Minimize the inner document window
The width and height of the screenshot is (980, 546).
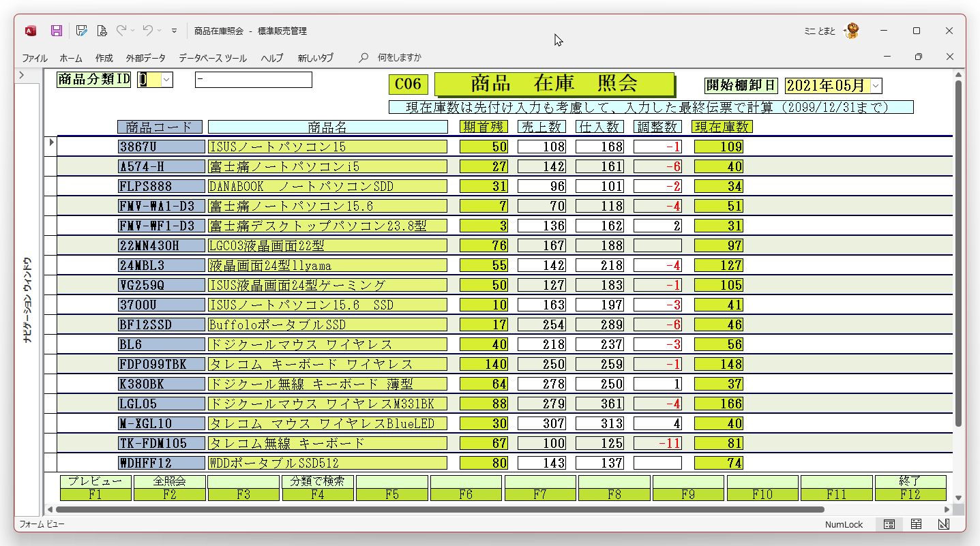tap(887, 57)
